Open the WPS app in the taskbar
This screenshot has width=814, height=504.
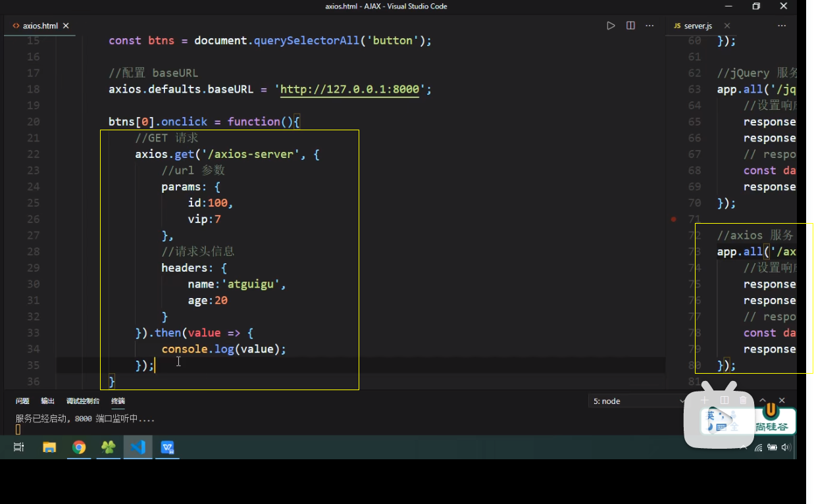coord(168,447)
